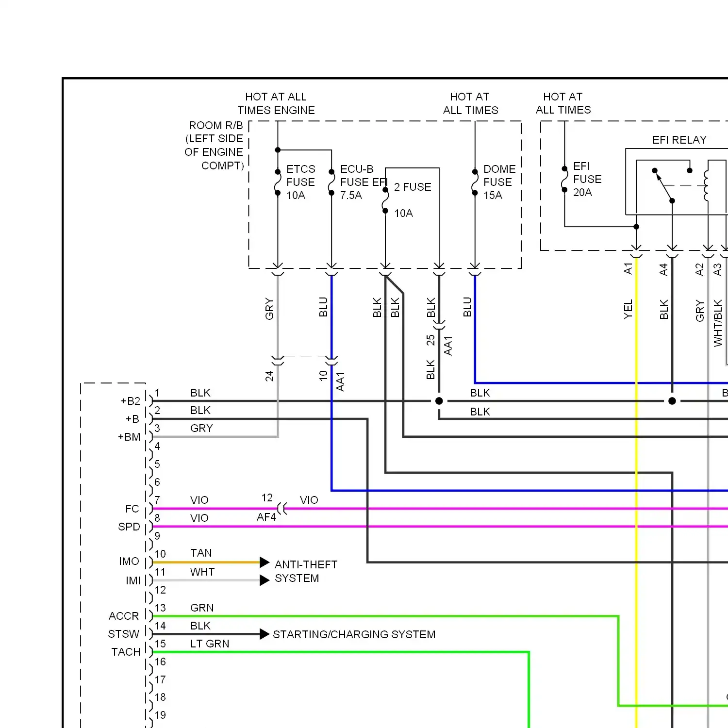Click the ANTI-THEFT SYSTEM reference
Image resolution: width=728 pixels, height=728 pixels.
306,571
